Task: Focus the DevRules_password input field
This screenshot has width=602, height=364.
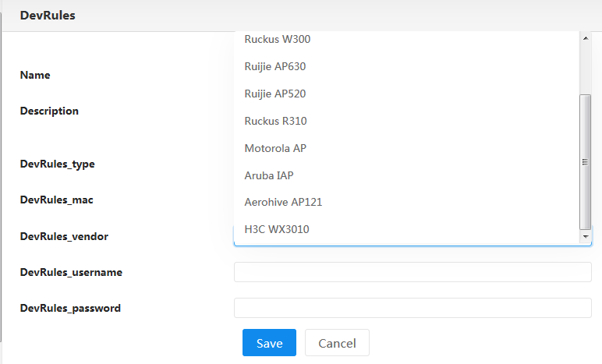Action: [x=413, y=308]
